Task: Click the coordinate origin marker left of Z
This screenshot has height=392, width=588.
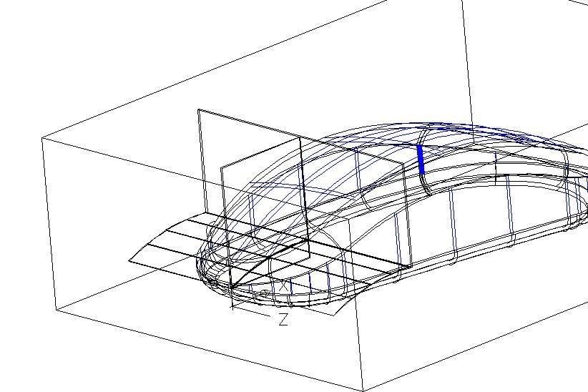Action: tap(233, 308)
